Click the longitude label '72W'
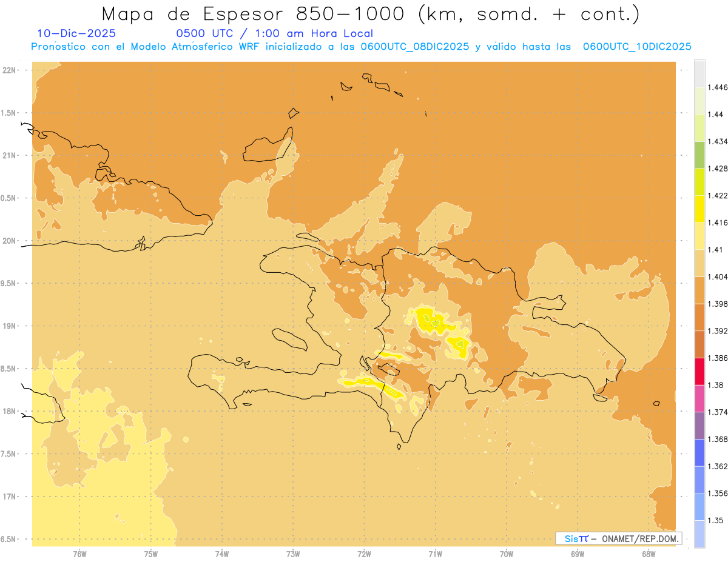Screen dimensions: 728x562 (364, 554)
